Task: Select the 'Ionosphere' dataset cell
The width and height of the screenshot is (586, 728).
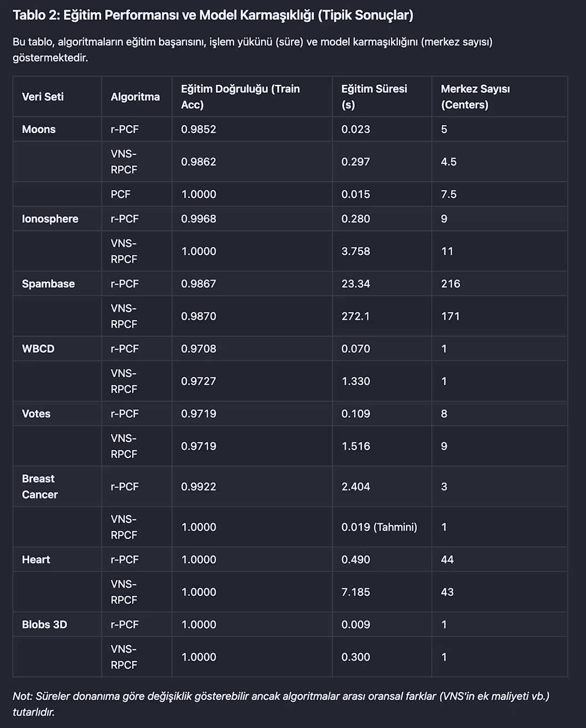Action: [50, 219]
